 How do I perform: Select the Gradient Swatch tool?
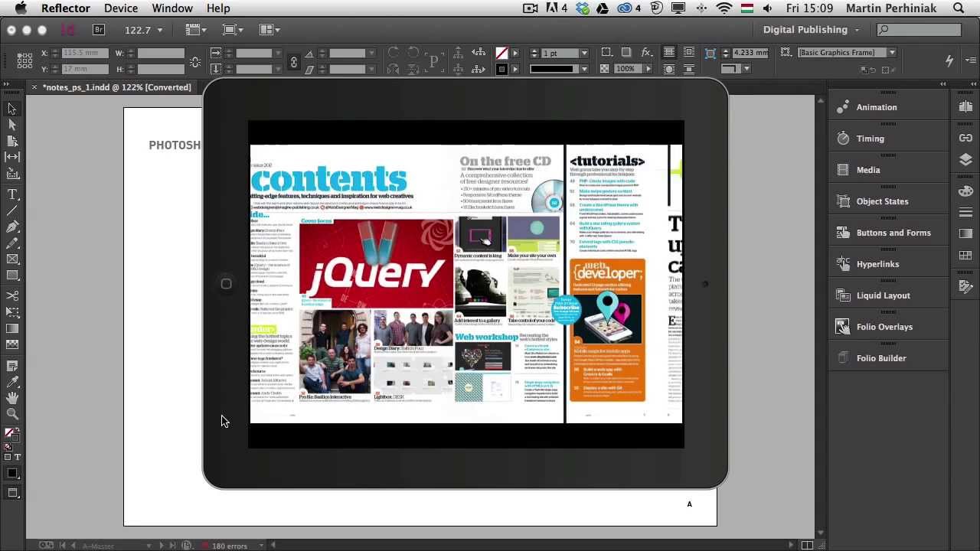[12, 328]
